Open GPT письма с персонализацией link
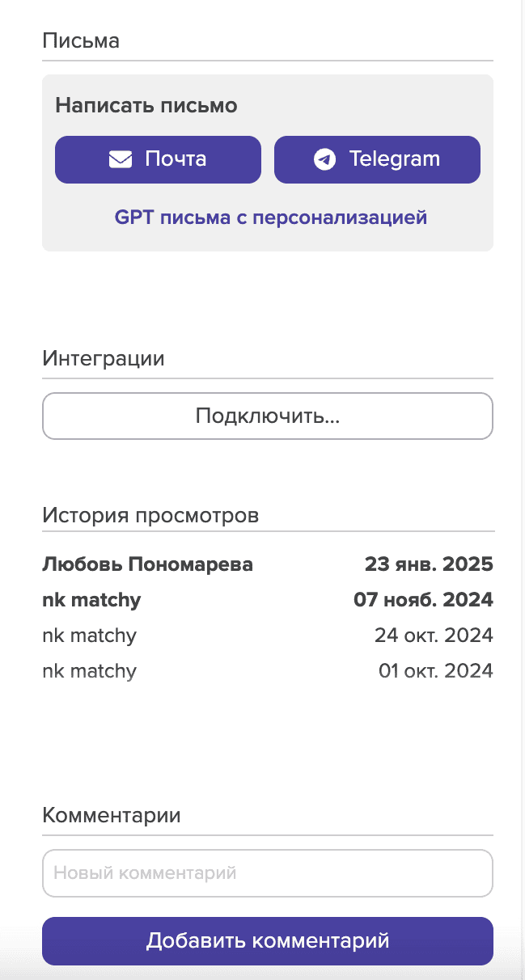 click(x=270, y=218)
